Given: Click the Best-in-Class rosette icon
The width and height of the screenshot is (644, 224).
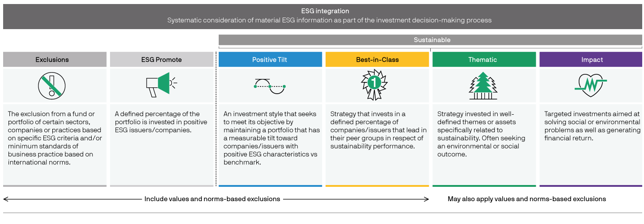Looking at the screenshot, I should 377,86.
